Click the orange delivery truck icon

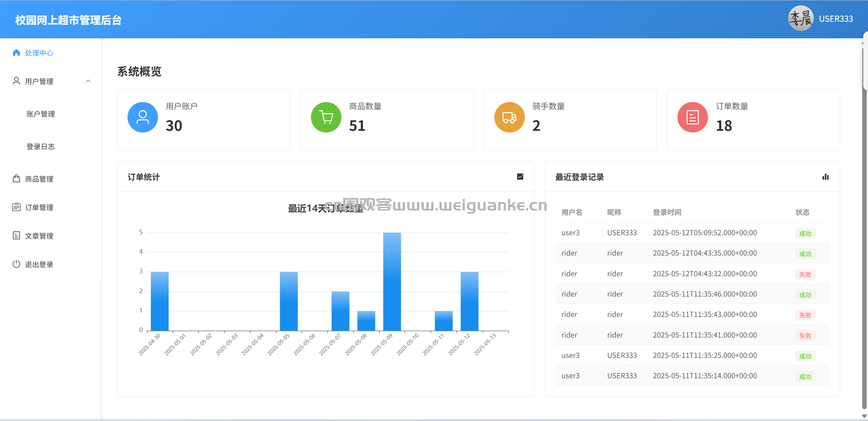(509, 117)
